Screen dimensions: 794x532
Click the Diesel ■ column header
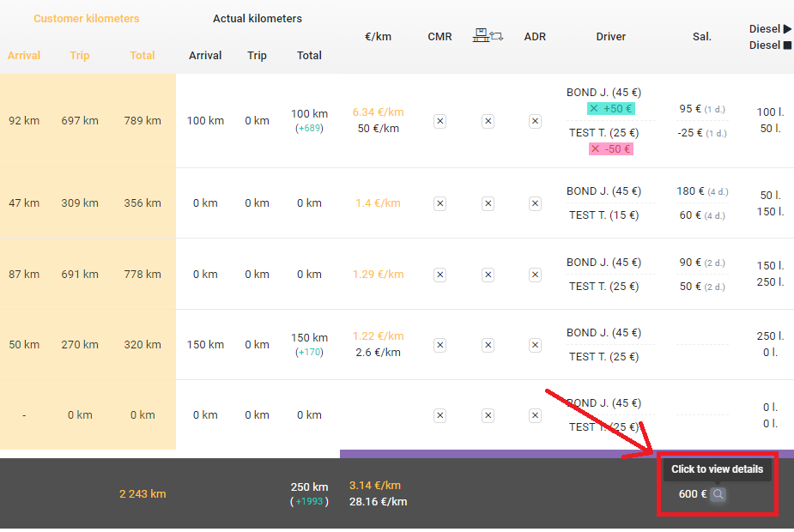pyautogui.click(x=770, y=45)
